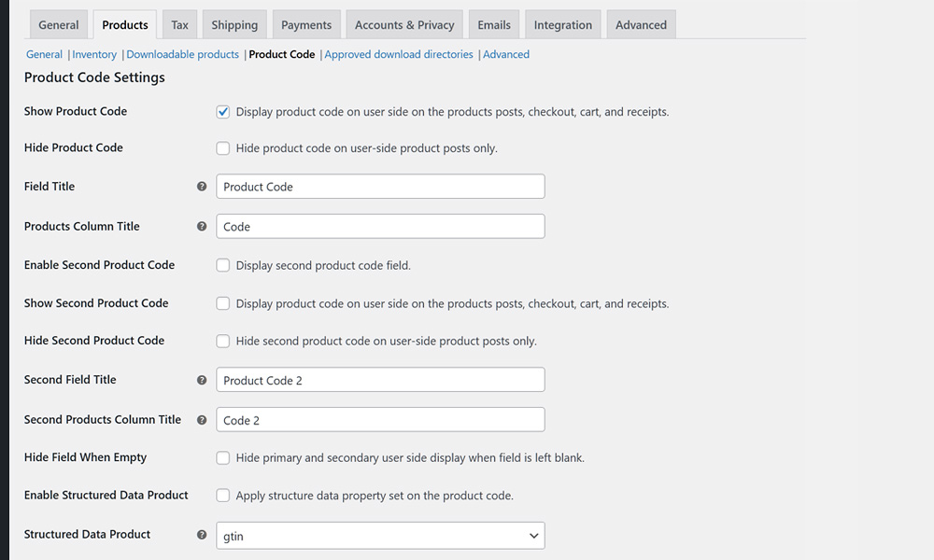This screenshot has width=934, height=560.
Task: Focus the Products Column Title input
Action: [380, 226]
